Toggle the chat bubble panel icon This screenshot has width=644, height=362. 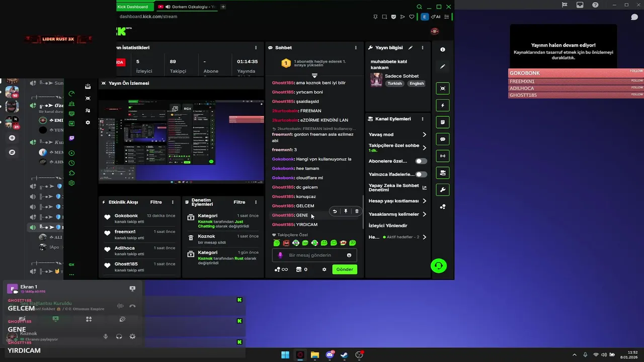[443, 139]
